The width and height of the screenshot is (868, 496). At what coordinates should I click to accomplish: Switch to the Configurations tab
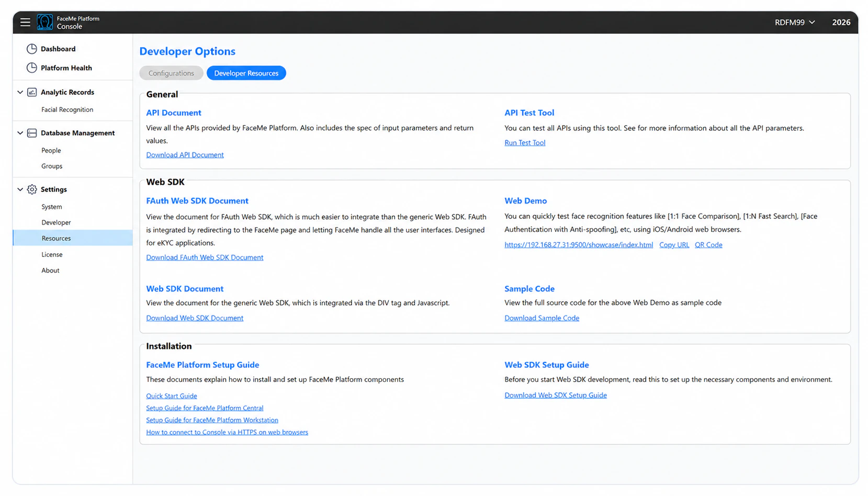point(171,73)
